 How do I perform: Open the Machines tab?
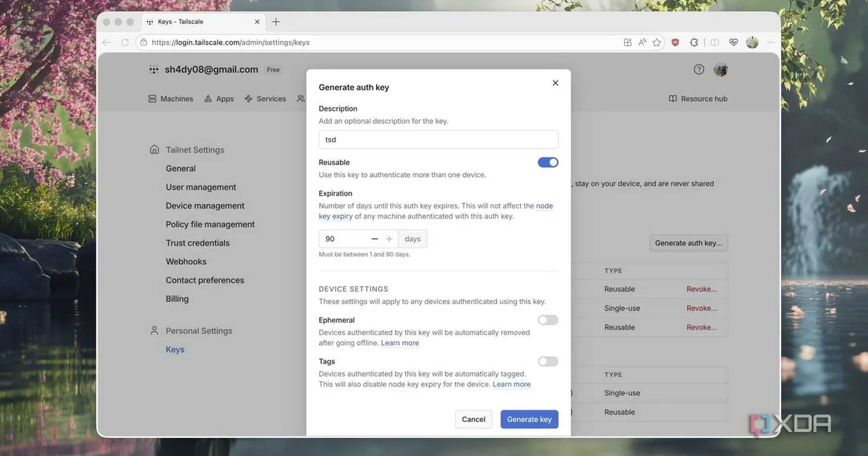point(171,98)
